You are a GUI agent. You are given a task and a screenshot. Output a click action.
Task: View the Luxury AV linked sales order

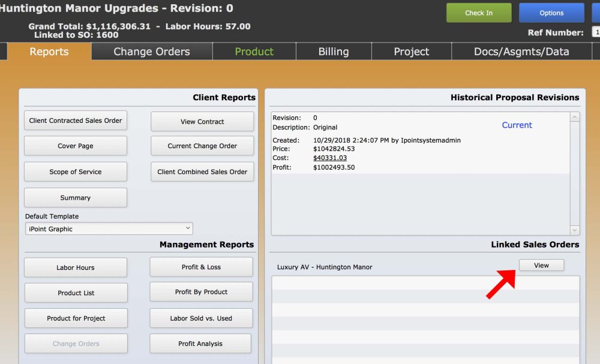[x=541, y=265]
